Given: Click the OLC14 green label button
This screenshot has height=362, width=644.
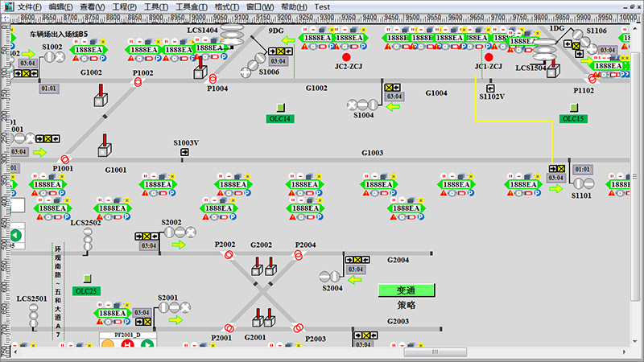Looking at the screenshot, I should click(279, 119).
